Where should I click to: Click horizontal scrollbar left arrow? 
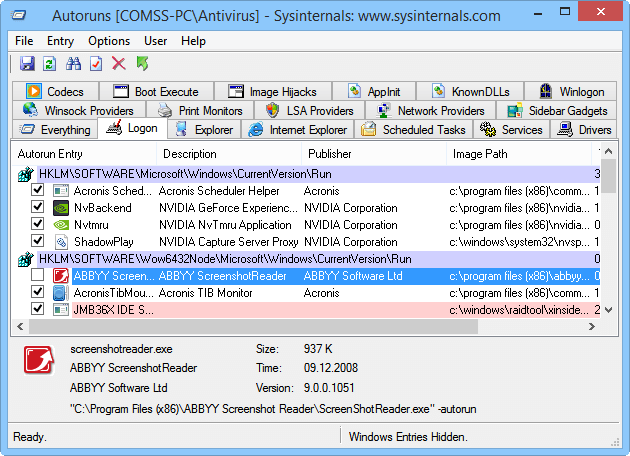point(20,326)
